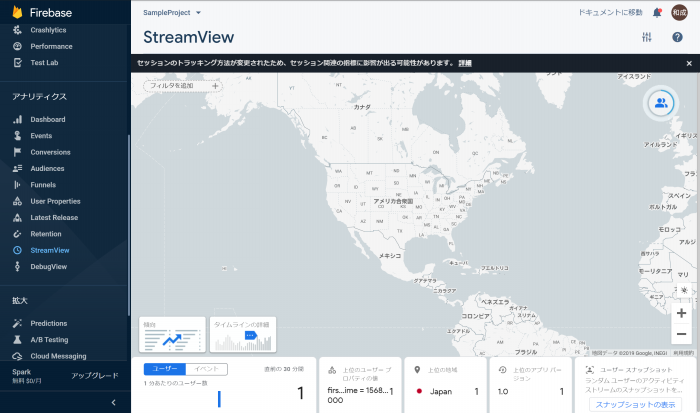This screenshot has height=413, width=700.
Task: Select the ユーザー toggle tab
Action: pyautogui.click(x=165, y=369)
